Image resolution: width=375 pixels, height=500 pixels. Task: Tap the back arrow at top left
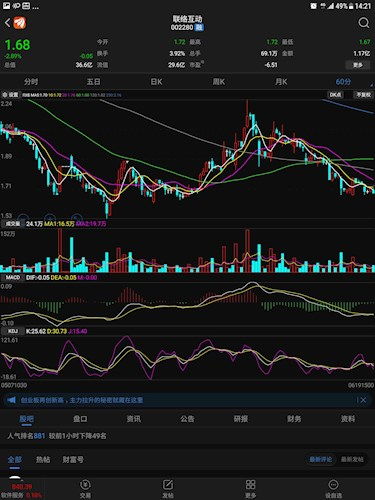tap(7, 23)
